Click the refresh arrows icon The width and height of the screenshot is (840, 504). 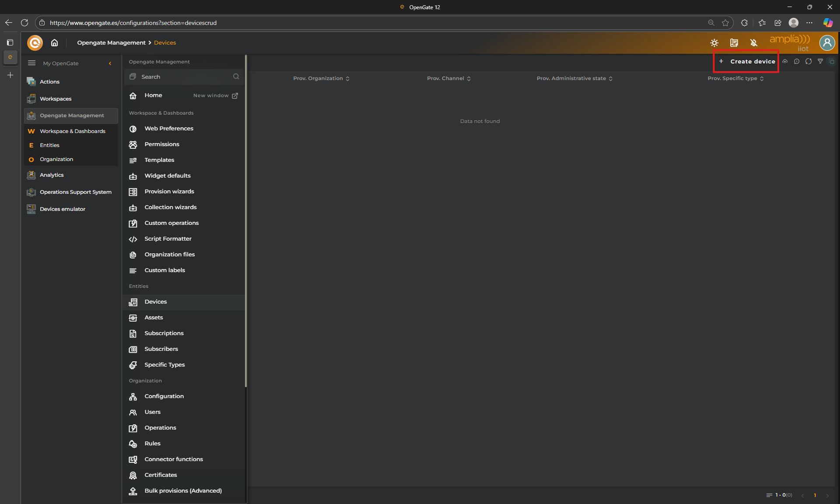(x=808, y=62)
